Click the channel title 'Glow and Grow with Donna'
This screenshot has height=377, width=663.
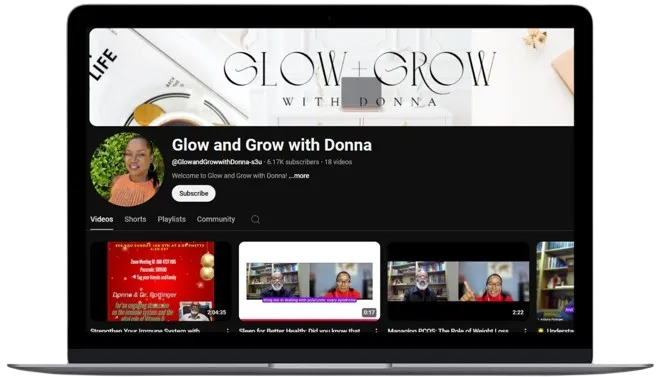272,145
